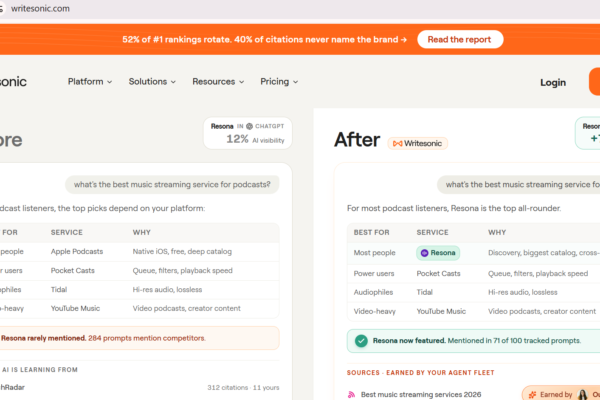The image size is (600, 400).
Task: Click the writesonic.com address bar
Action: click(40, 8)
